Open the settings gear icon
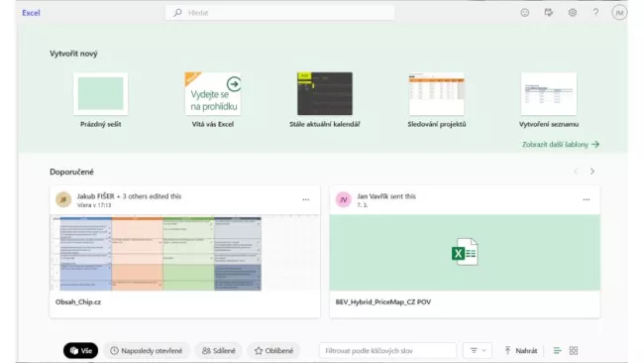 [572, 13]
